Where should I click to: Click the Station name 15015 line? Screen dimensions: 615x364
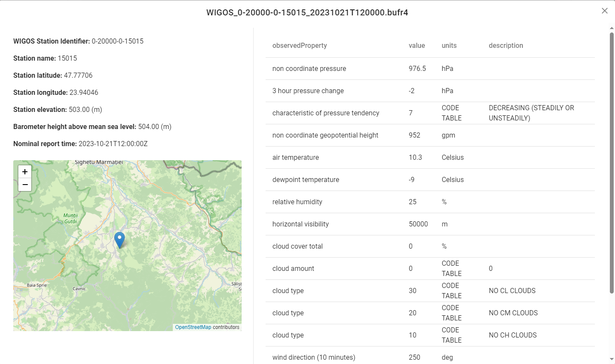[x=45, y=59]
